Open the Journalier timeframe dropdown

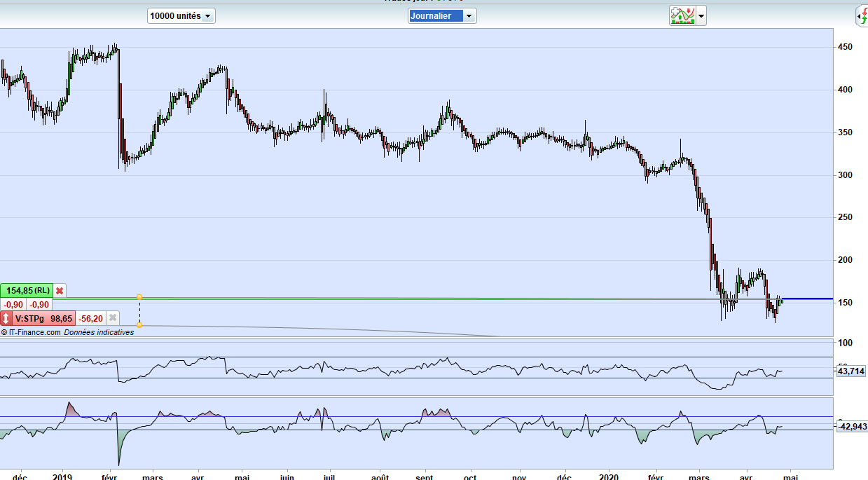pos(442,16)
